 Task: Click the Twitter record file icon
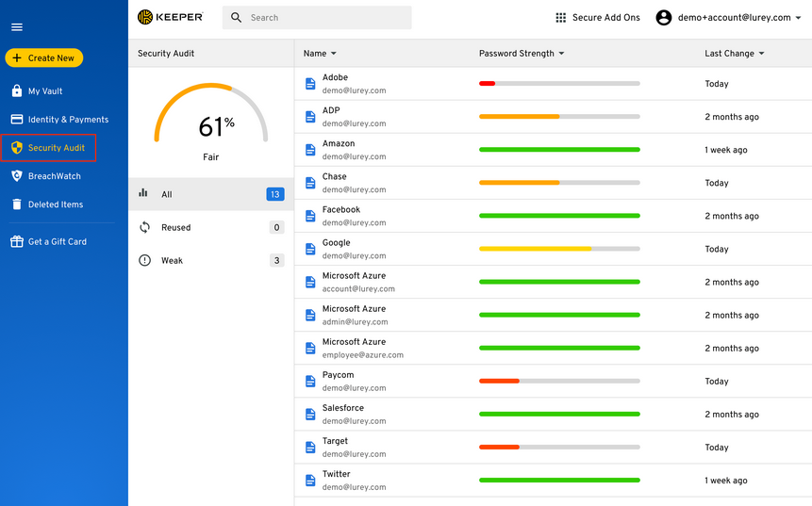(x=310, y=481)
